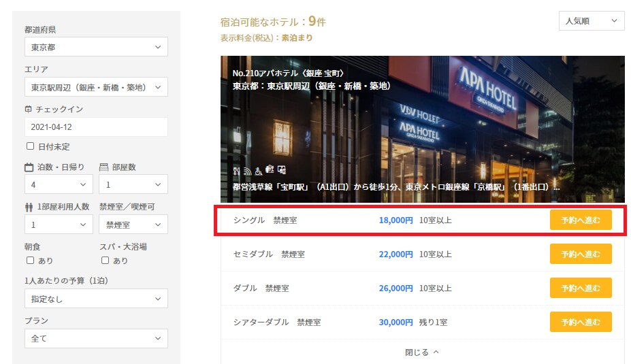The height and width of the screenshot is (364, 631).
Task: Click the 18,000円 price text
Action: click(395, 220)
